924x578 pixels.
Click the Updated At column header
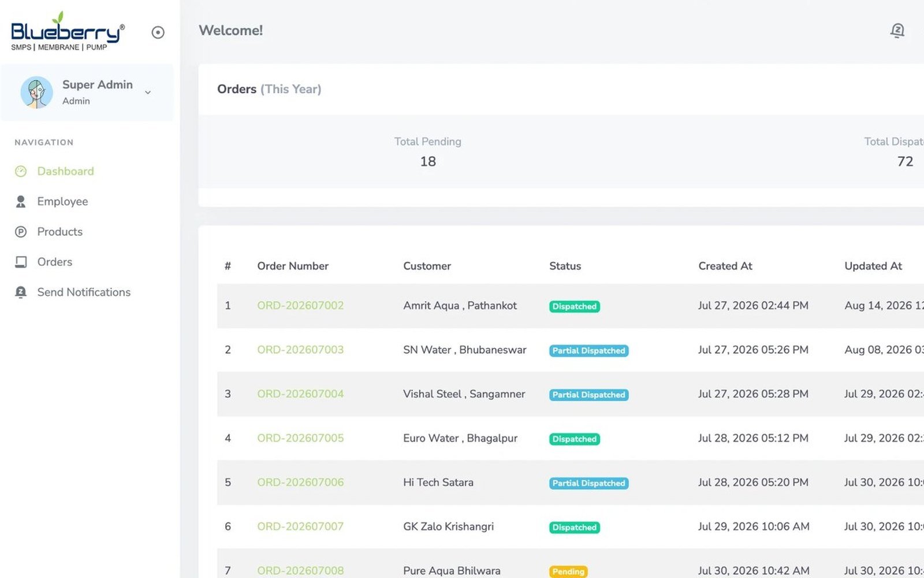[x=873, y=266]
